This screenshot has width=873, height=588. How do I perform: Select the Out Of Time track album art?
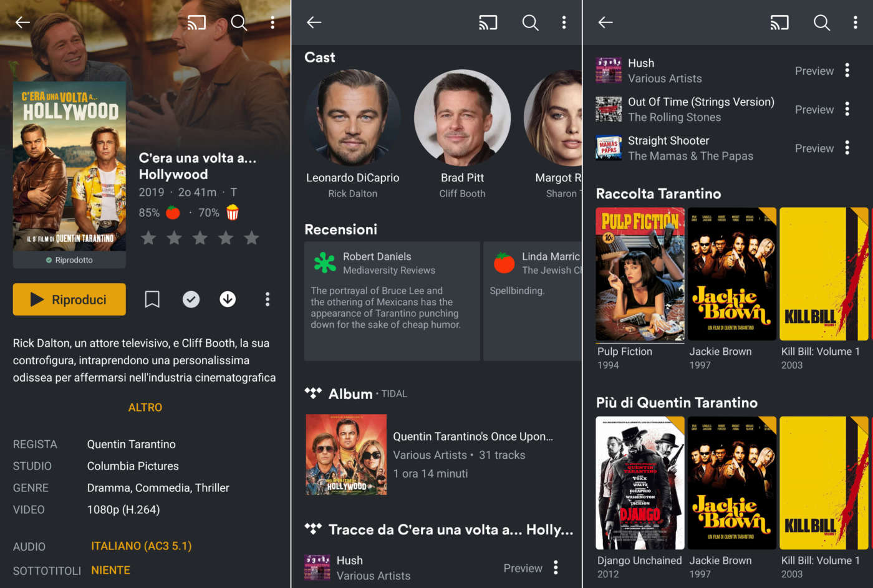(609, 109)
